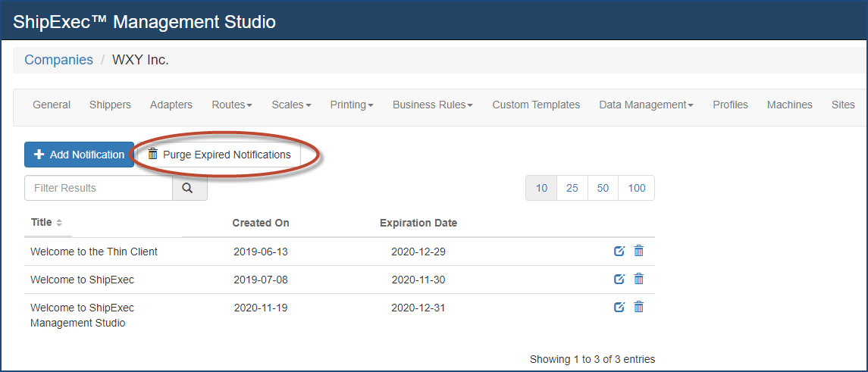868x372 pixels.
Task: Show 100 entries per page
Action: pyautogui.click(x=637, y=188)
